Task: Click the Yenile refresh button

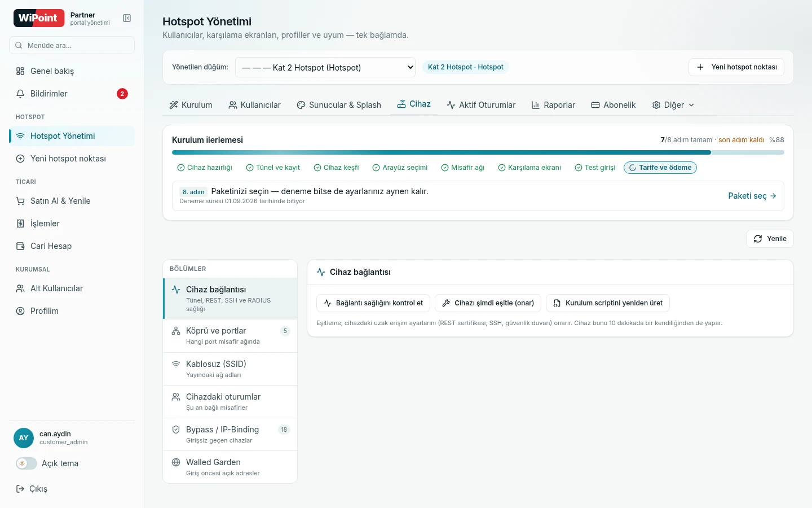Action: (x=770, y=239)
